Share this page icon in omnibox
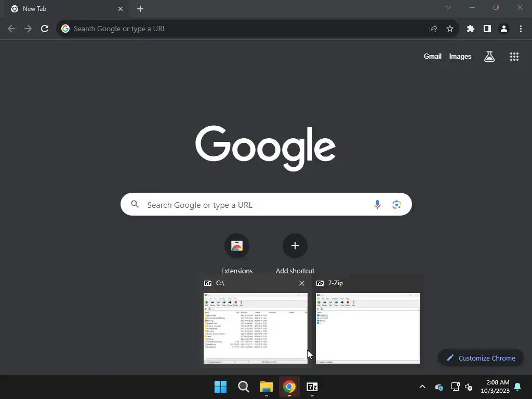Image resolution: width=532 pixels, height=399 pixels. (433, 29)
